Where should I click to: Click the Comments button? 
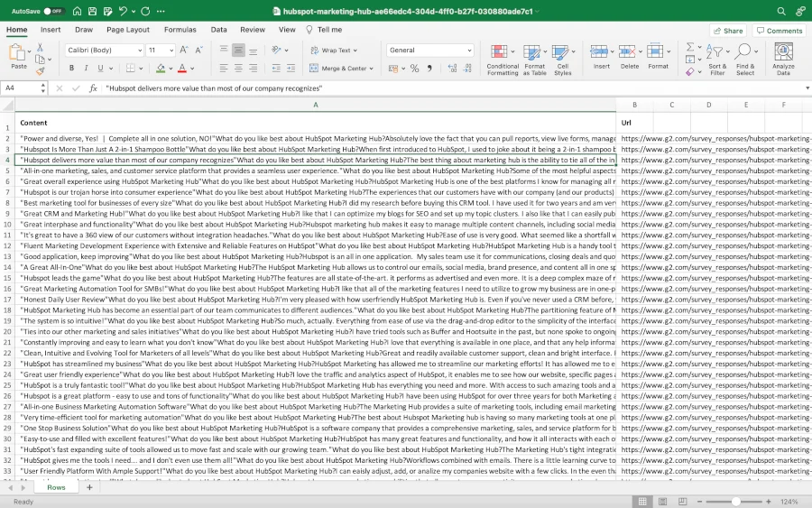coord(779,31)
